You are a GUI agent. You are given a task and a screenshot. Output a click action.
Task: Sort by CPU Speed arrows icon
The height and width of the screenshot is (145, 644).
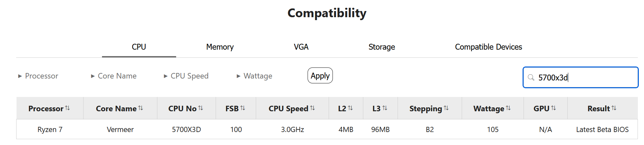click(x=312, y=108)
